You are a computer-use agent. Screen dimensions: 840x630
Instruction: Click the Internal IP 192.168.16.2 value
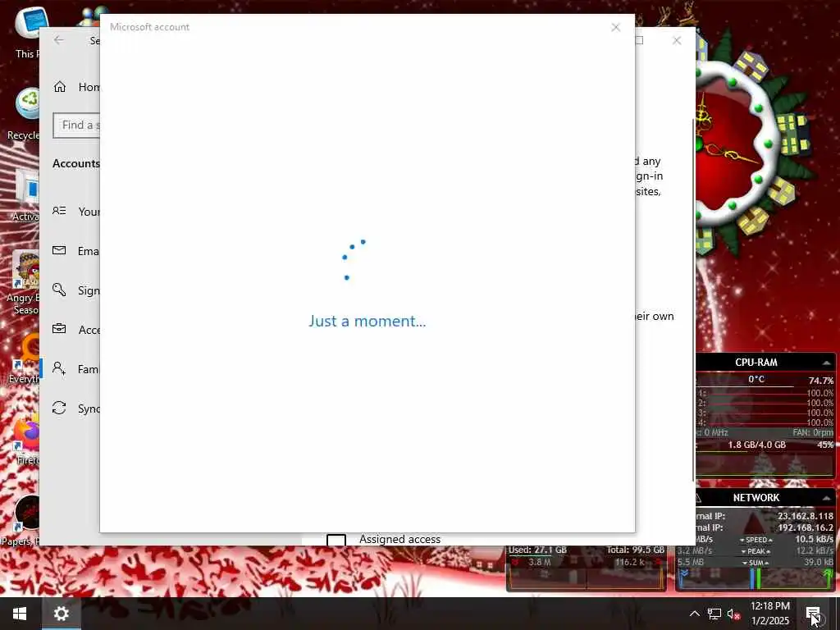click(806, 527)
